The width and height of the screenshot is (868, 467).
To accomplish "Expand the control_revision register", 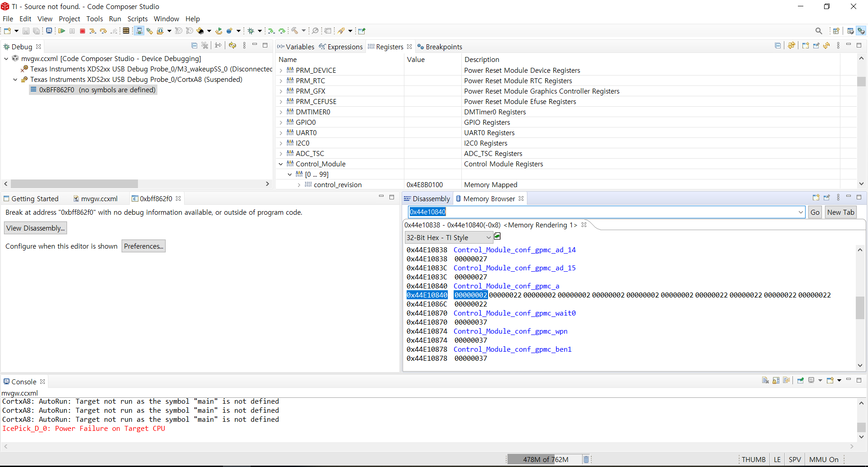I will (x=299, y=185).
